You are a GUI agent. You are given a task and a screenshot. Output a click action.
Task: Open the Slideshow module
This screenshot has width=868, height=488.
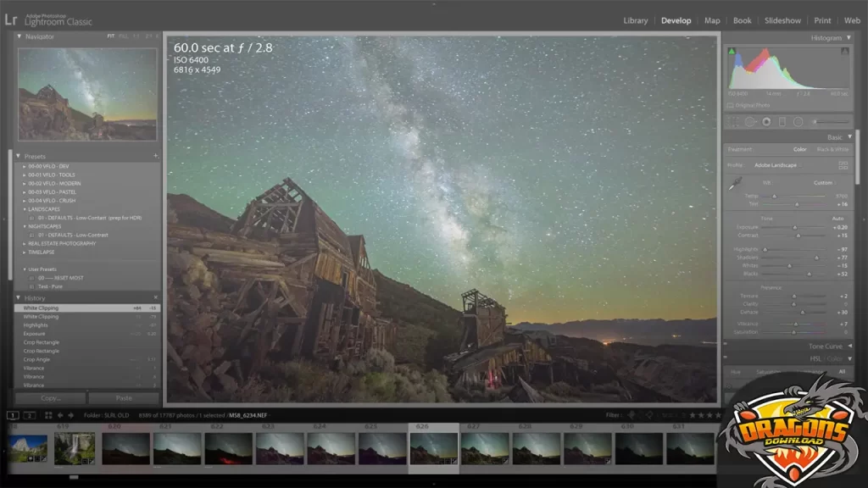coord(782,20)
